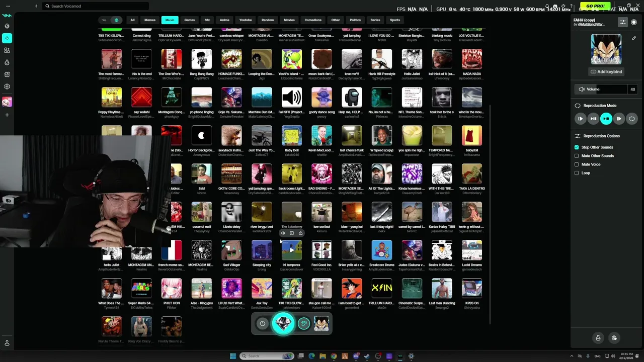Viewport: 644px width, 362px height.
Task: Check the Loop option
Action: coord(577,173)
